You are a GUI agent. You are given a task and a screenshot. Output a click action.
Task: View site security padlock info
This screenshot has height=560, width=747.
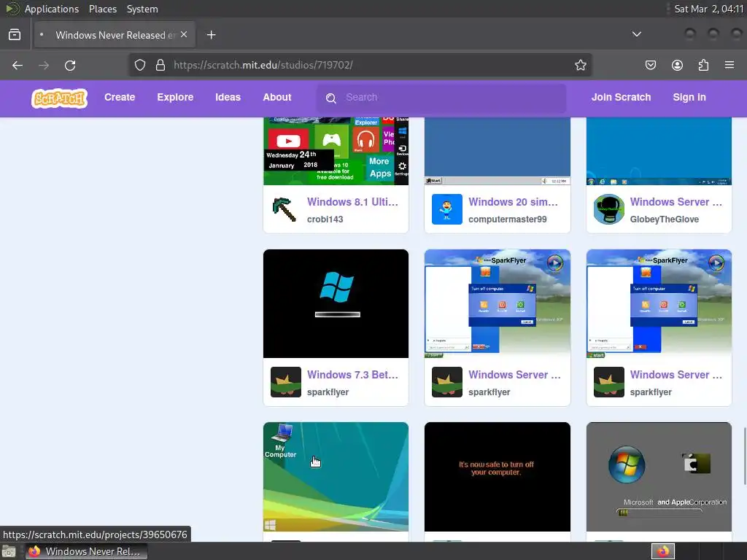[x=160, y=65]
